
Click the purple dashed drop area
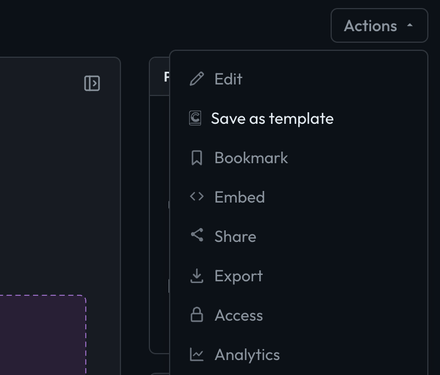click(x=43, y=335)
